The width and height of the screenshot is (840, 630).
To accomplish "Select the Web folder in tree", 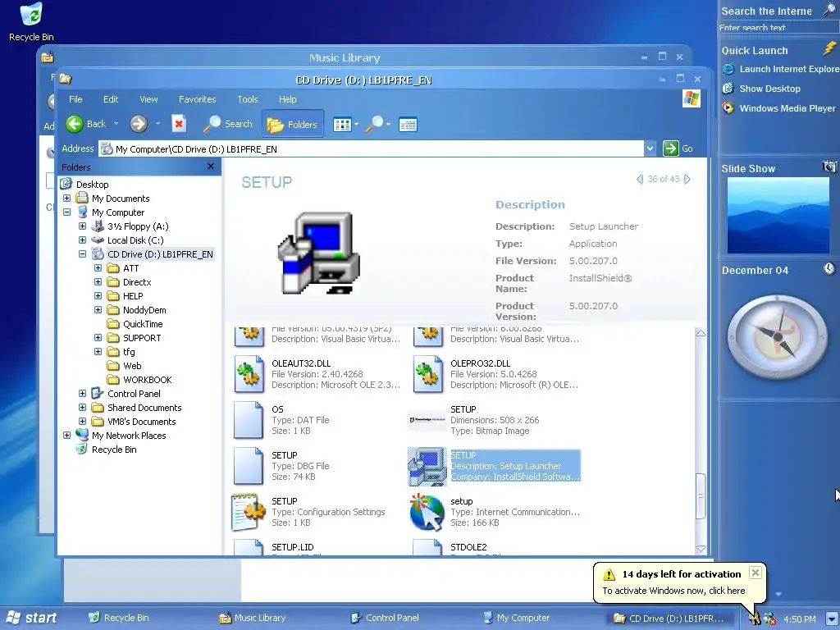I will pyautogui.click(x=132, y=365).
